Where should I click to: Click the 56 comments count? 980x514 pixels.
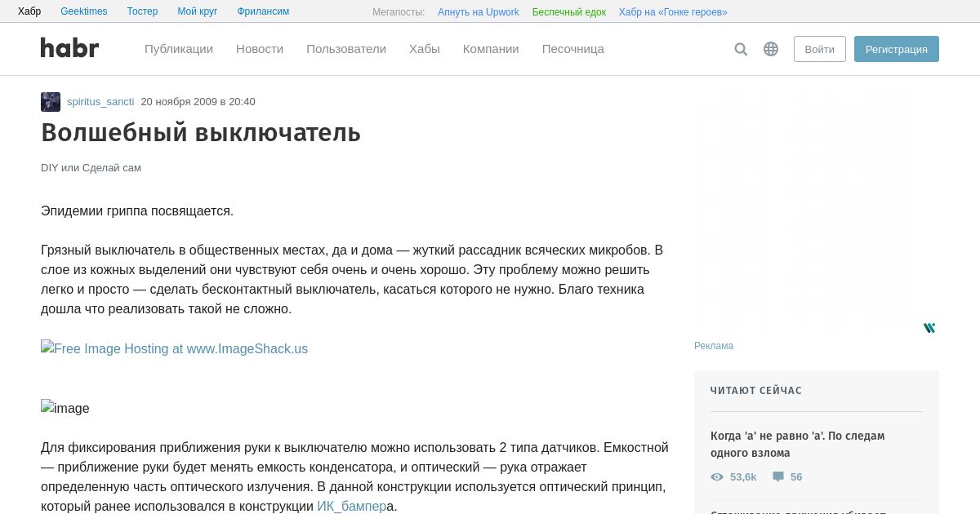(x=796, y=477)
